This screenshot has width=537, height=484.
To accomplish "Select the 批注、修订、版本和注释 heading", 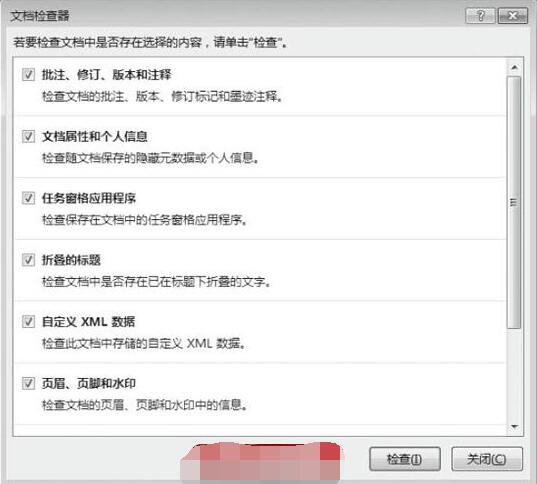I will coord(107,74).
